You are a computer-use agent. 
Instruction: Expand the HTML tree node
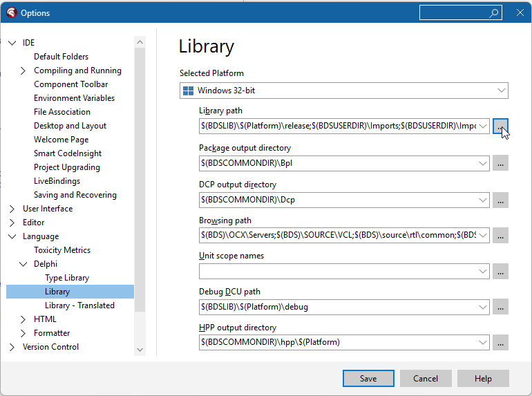[x=23, y=319]
